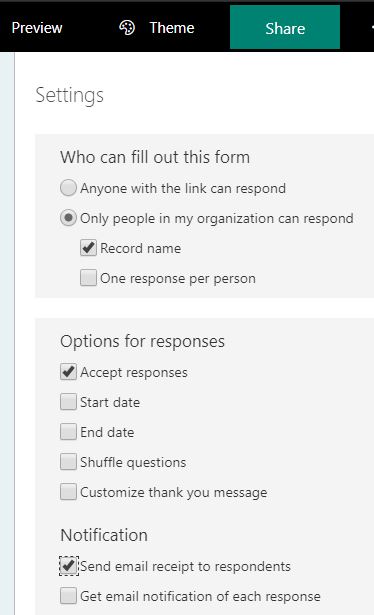The height and width of the screenshot is (615, 374).
Task: Click the green Share button
Action: point(285,27)
